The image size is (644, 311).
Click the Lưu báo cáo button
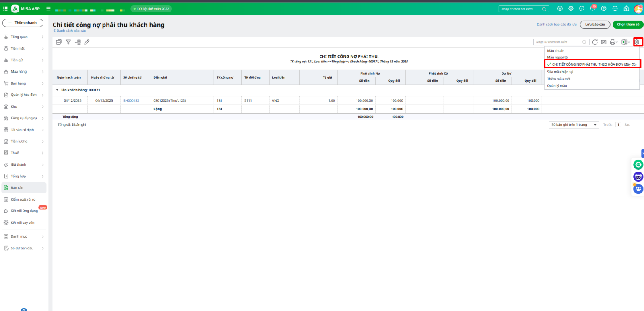click(x=595, y=25)
